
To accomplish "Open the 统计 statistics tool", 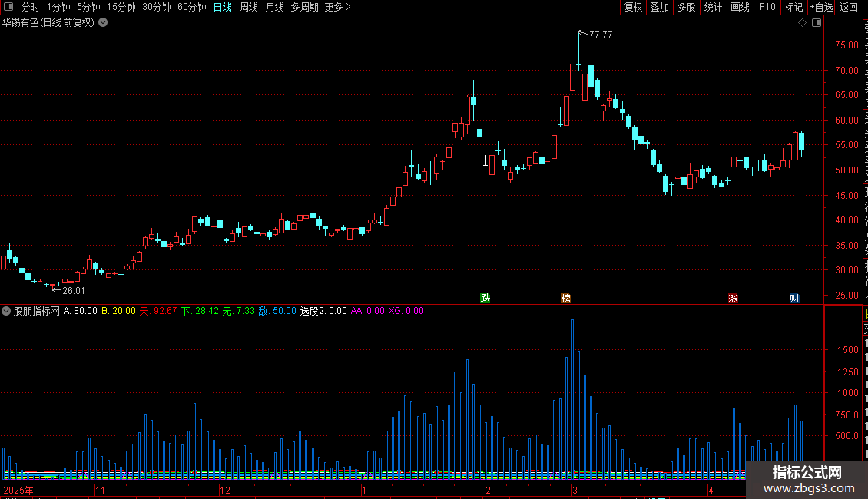I will pos(713,7).
